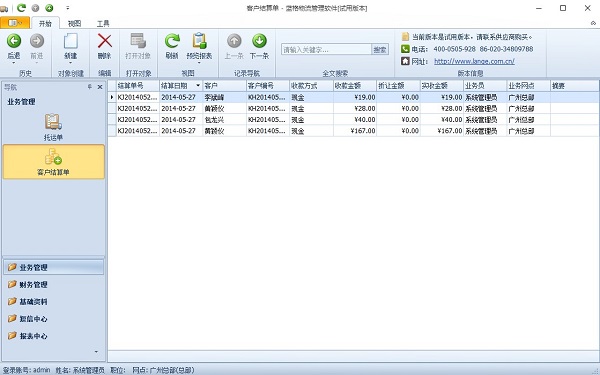600x375 pixels.
Task: Sort by the 收款金额 column header
Action: 355,86
